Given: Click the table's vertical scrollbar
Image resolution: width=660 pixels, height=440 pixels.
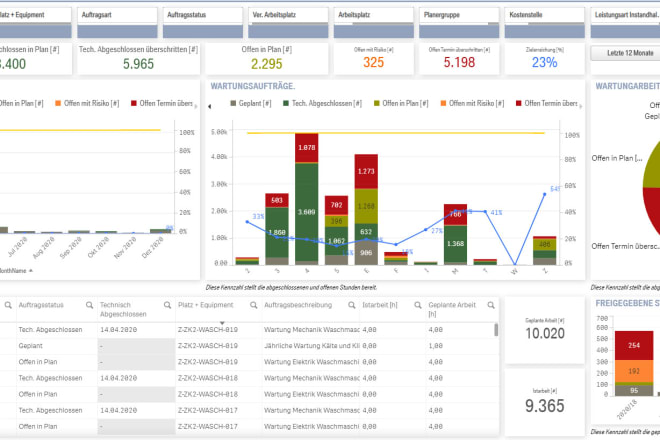Looking at the screenshot, I should (x=496, y=332).
